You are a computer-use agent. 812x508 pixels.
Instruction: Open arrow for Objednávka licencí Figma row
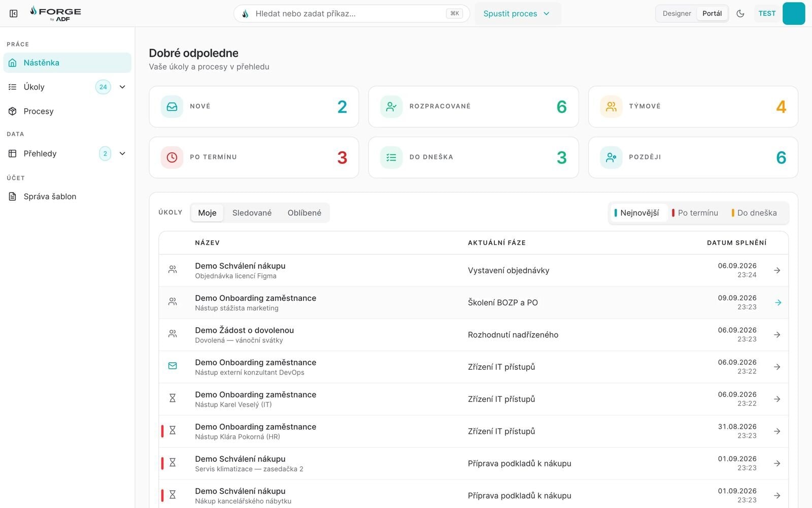pos(777,271)
